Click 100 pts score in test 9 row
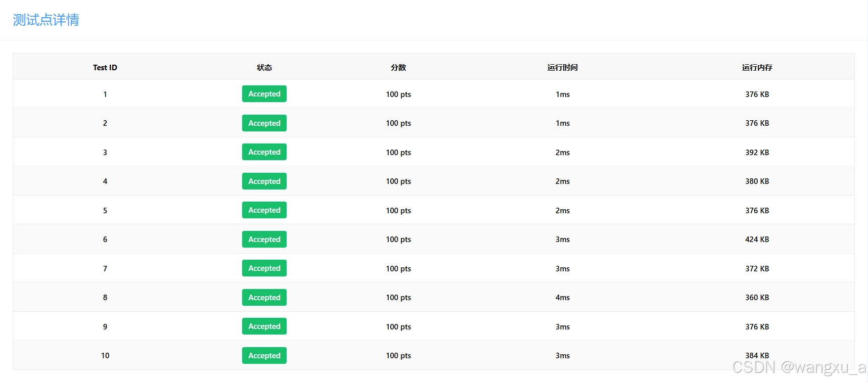868x382 pixels. coord(398,327)
